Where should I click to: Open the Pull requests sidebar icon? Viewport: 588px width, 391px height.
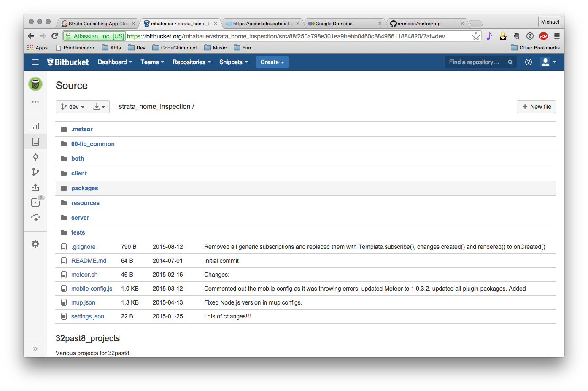tap(35, 187)
